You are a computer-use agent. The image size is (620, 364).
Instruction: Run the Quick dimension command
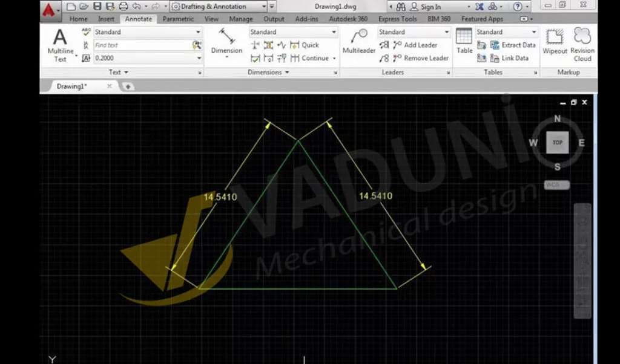pyautogui.click(x=308, y=45)
